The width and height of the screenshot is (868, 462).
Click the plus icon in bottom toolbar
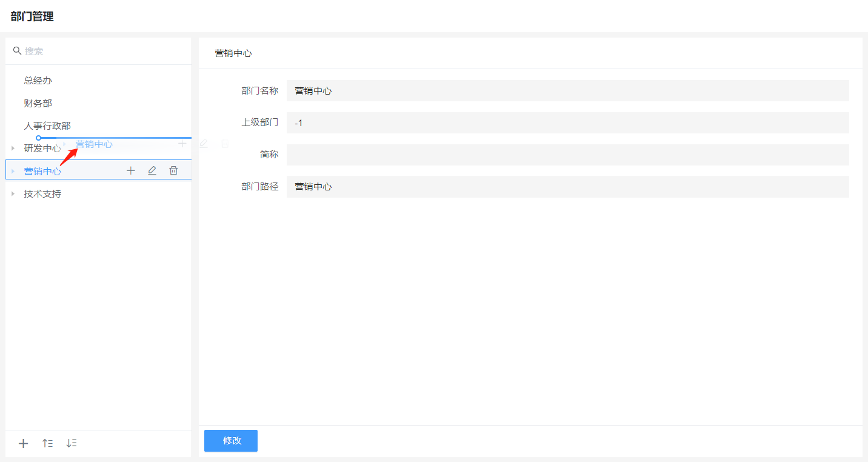click(x=24, y=443)
